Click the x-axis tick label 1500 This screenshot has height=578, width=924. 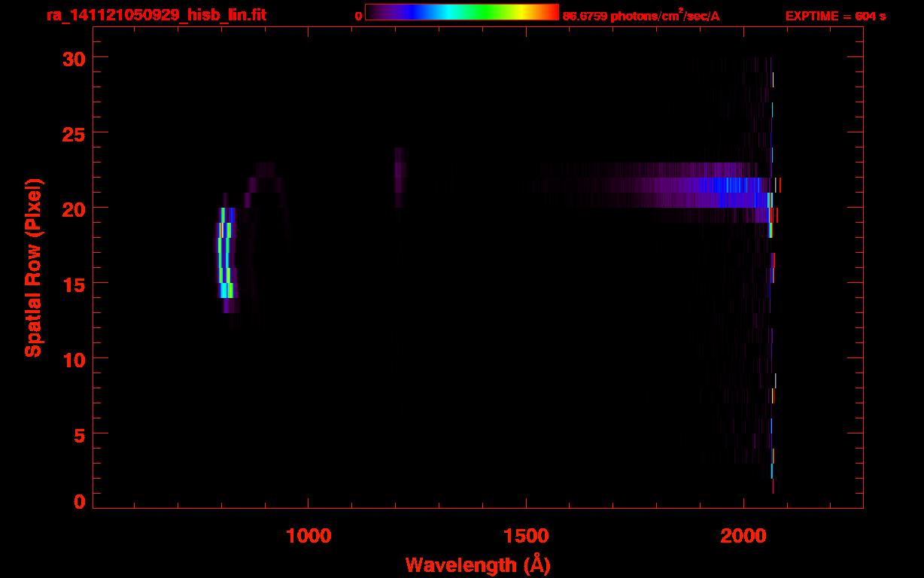coord(526,536)
